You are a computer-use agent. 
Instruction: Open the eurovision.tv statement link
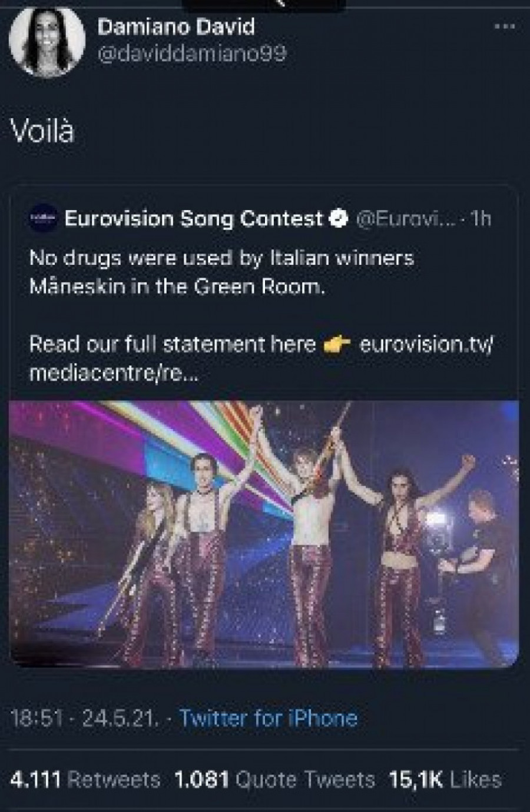(425, 344)
